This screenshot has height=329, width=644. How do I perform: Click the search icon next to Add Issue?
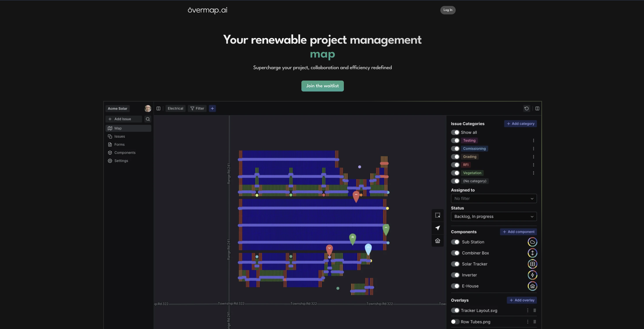coord(148,119)
